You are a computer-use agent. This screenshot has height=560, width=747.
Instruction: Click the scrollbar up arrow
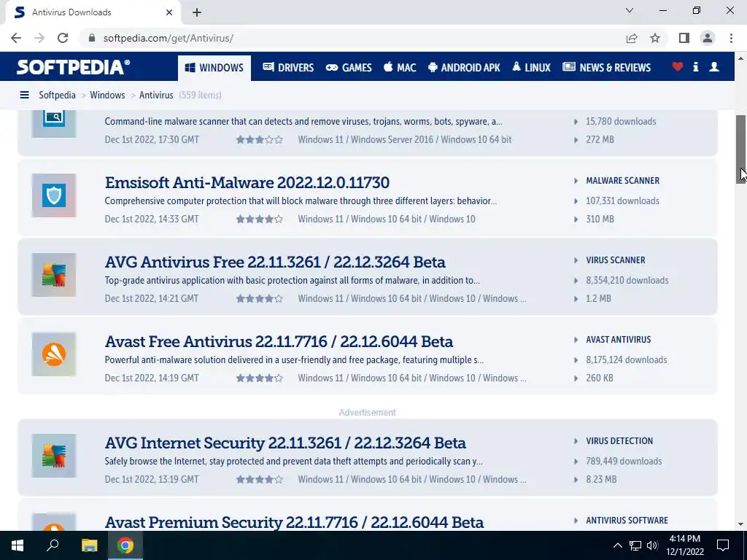pos(741,58)
